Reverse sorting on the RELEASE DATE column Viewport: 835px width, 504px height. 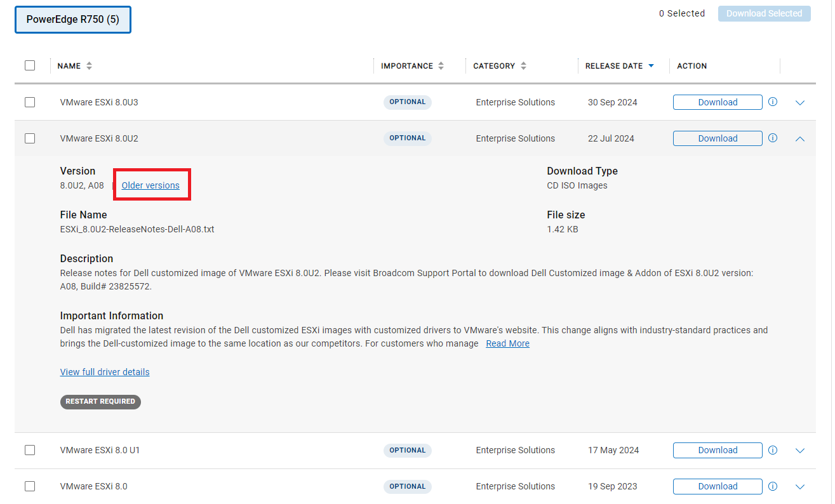click(651, 65)
